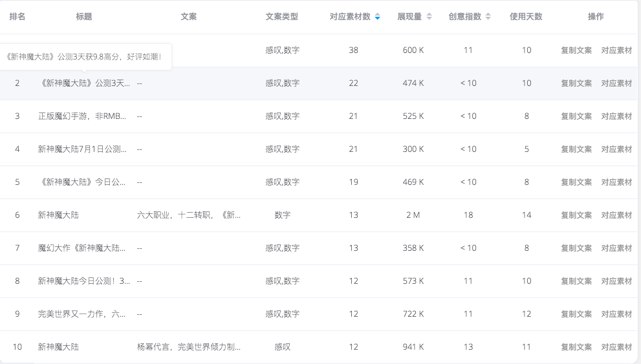Select title 新神魔大陆 in rank 6 row
641x364 pixels.
click(x=58, y=215)
